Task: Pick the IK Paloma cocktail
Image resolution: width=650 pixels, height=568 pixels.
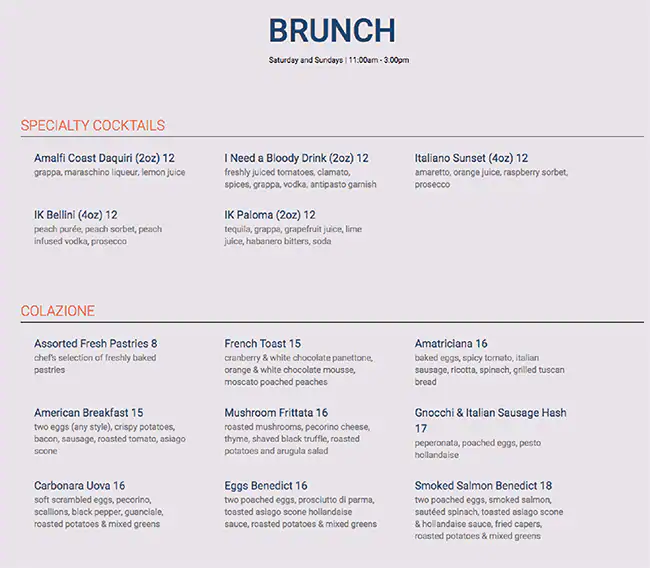Action: pos(269,215)
